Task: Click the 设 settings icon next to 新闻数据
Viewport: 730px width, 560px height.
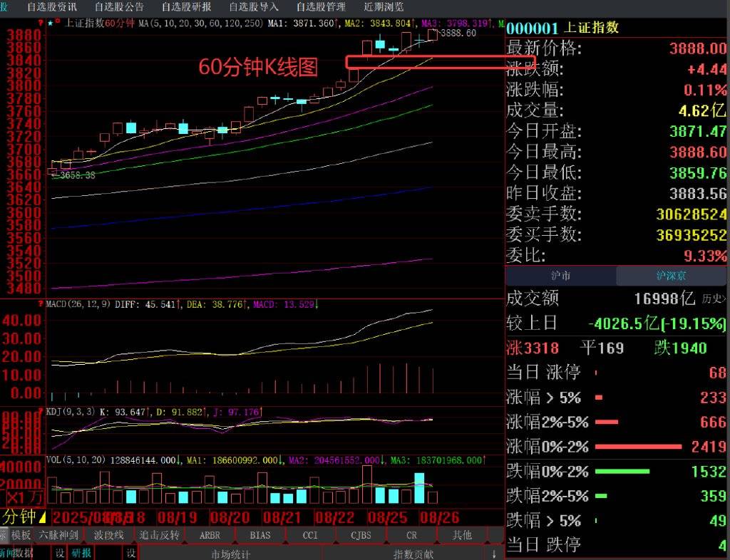Action: (x=60, y=553)
